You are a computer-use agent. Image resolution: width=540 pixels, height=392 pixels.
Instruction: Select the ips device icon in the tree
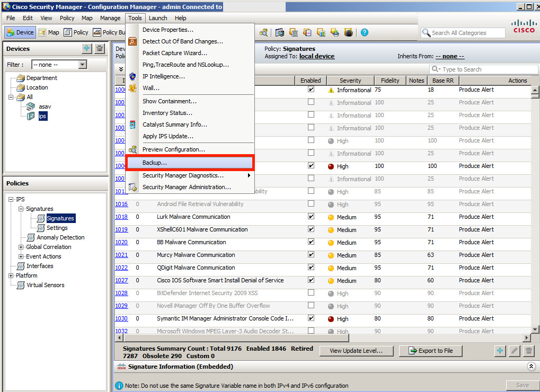point(31,116)
